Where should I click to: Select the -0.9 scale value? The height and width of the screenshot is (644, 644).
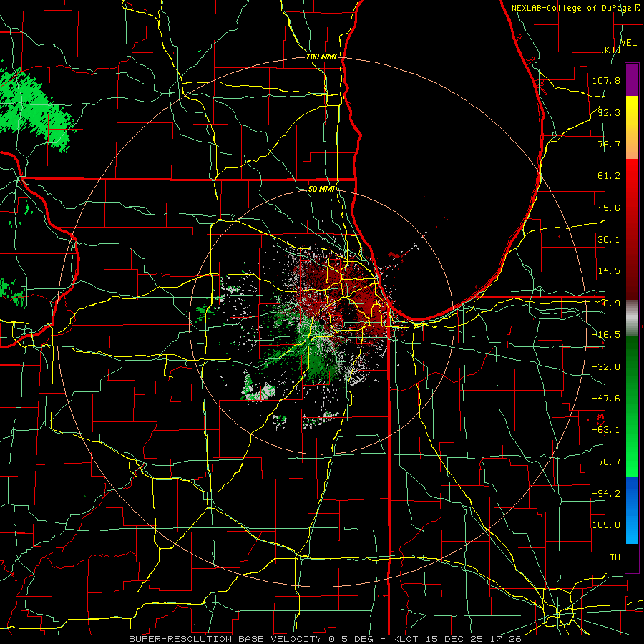click(609, 303)
